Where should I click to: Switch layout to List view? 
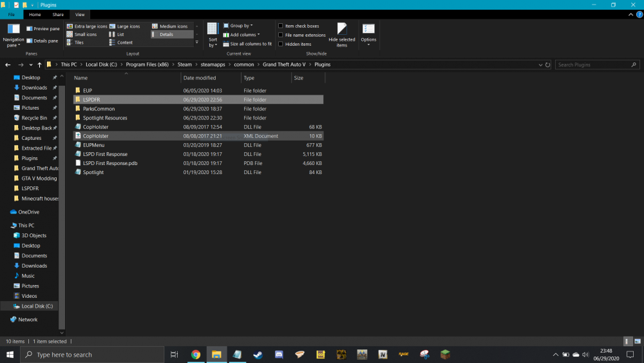pos(117,35)
